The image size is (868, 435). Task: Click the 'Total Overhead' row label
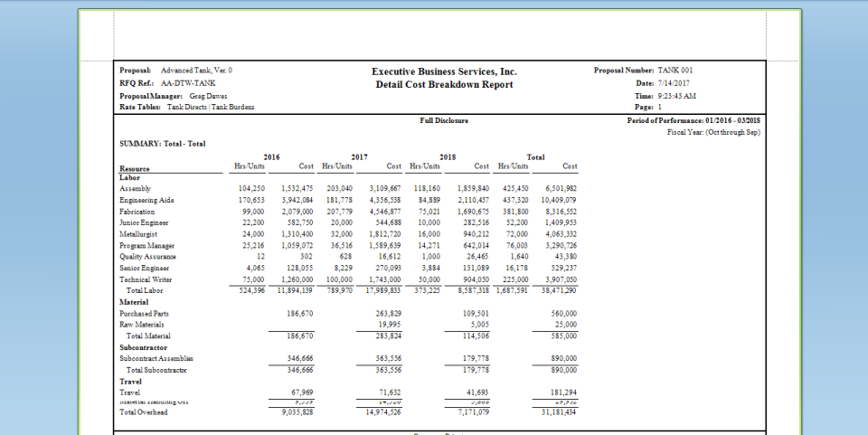click(144, 412)
